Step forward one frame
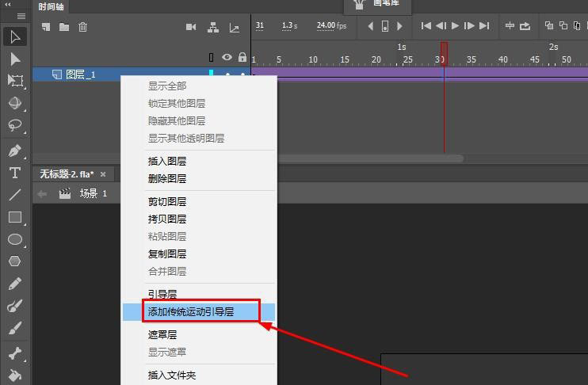The width and height of the screenshot is (588, 385). click(469, 26)
